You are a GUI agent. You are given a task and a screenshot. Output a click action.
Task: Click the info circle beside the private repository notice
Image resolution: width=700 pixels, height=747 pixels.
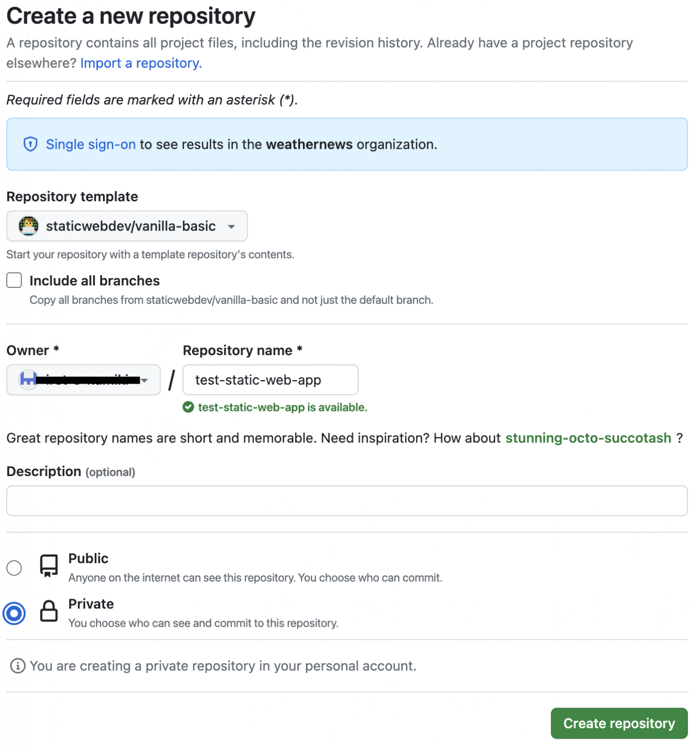coord(18,666)
